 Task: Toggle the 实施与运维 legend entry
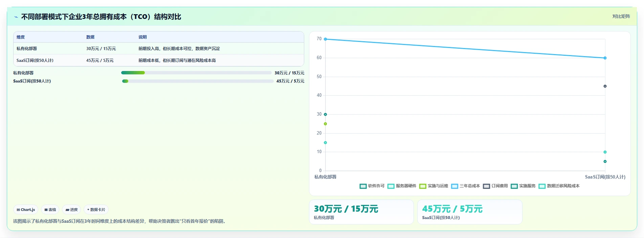tap(434, 186)
